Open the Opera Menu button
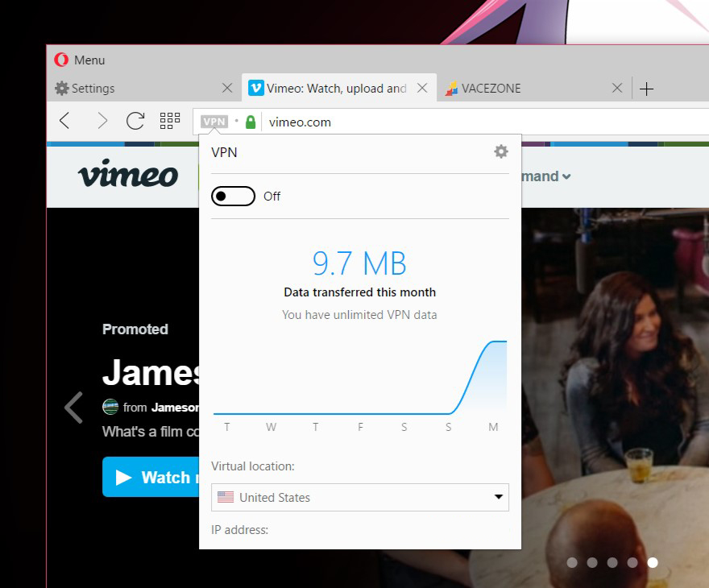The height and width of the screenshot is (588, 709). coord(80,60)
